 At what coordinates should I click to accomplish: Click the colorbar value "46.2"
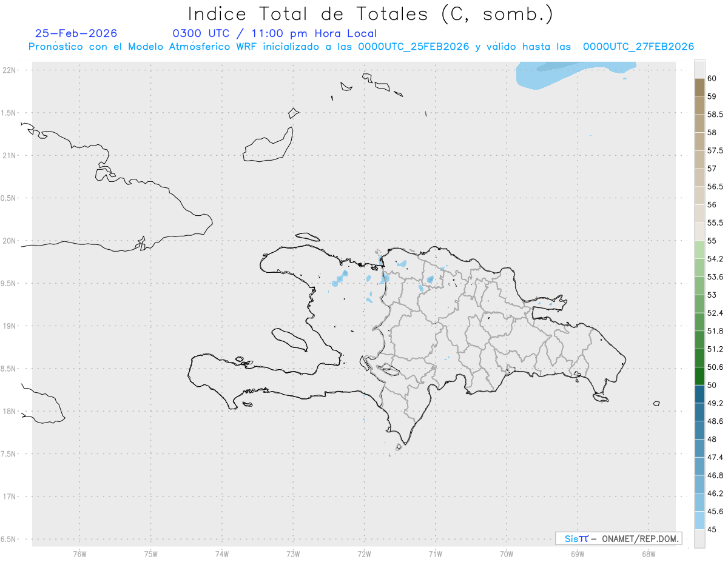pos(715,493)
